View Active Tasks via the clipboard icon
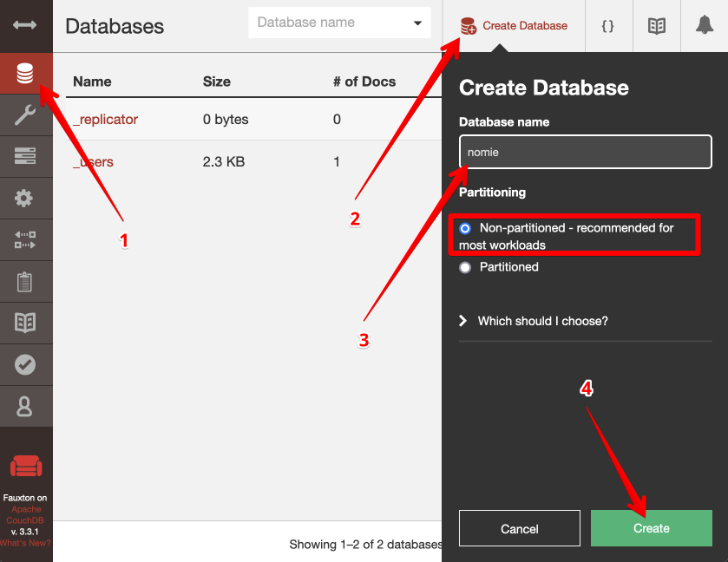Viewport: 728px width, 562px height. pos(26,281)
